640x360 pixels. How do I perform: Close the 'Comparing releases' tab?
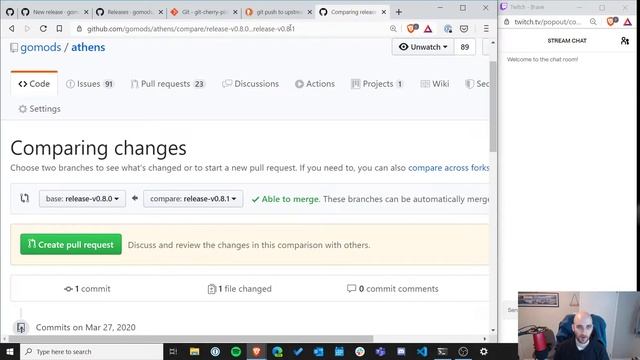point(384,12)
